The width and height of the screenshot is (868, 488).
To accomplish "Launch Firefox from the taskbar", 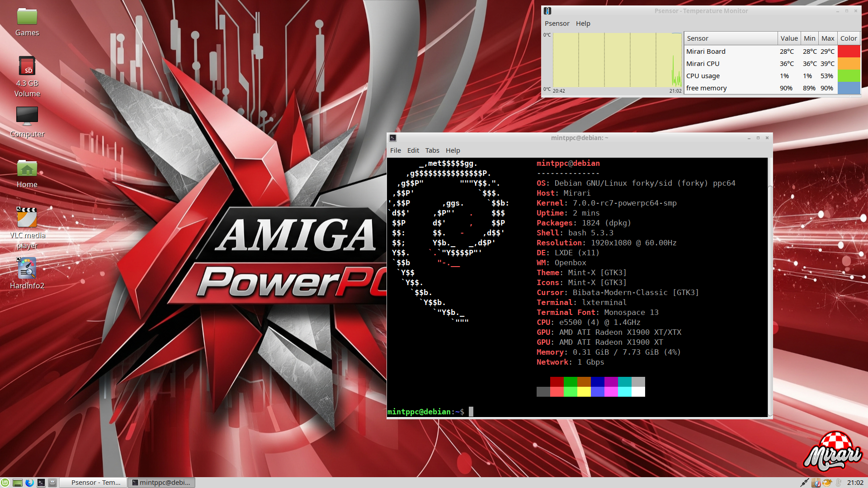I will click(29, 483).
